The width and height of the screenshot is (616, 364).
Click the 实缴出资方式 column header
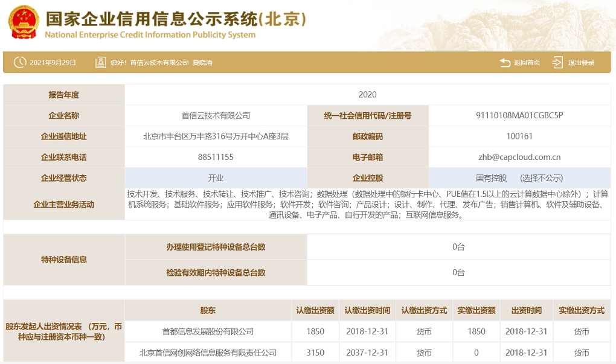click(x=582, y=310)
